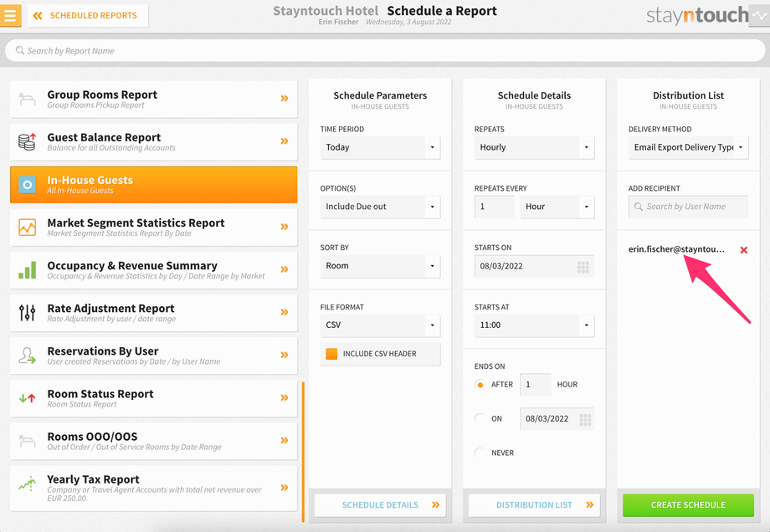Open Guest Balance Report chevron arrow
The height and width of the screenshot is (532, 770).
tap(285, 141)
